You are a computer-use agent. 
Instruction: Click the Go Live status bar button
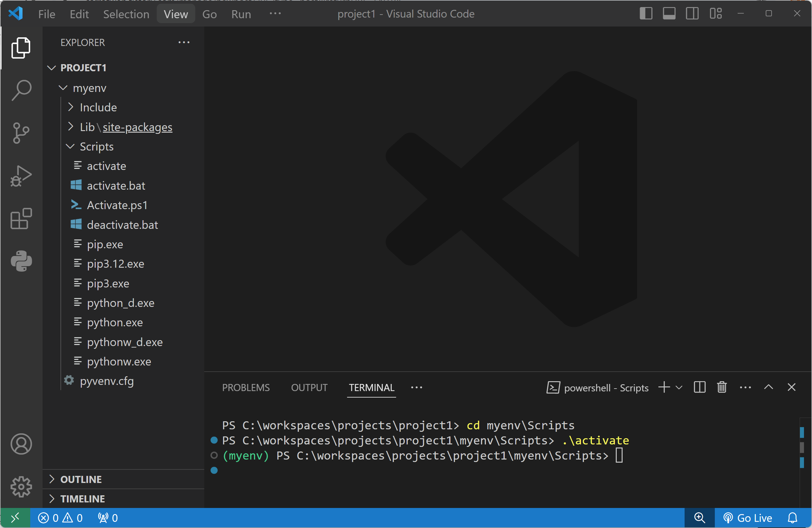click(x=748, y=518)
